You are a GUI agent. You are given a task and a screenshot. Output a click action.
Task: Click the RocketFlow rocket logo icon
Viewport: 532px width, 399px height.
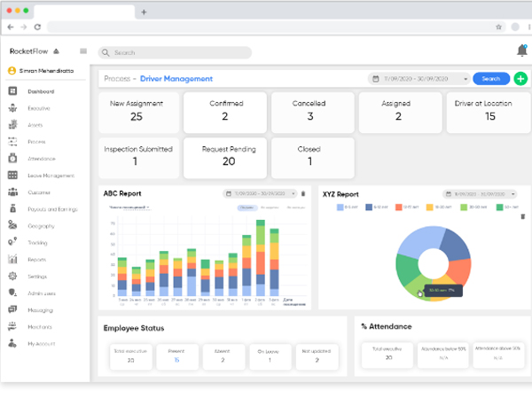click(x=57, y=51)
